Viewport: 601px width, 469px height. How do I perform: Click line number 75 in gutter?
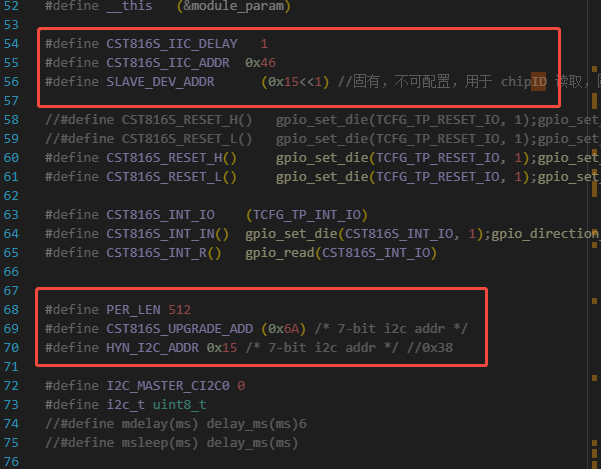(x=11, y=443)
